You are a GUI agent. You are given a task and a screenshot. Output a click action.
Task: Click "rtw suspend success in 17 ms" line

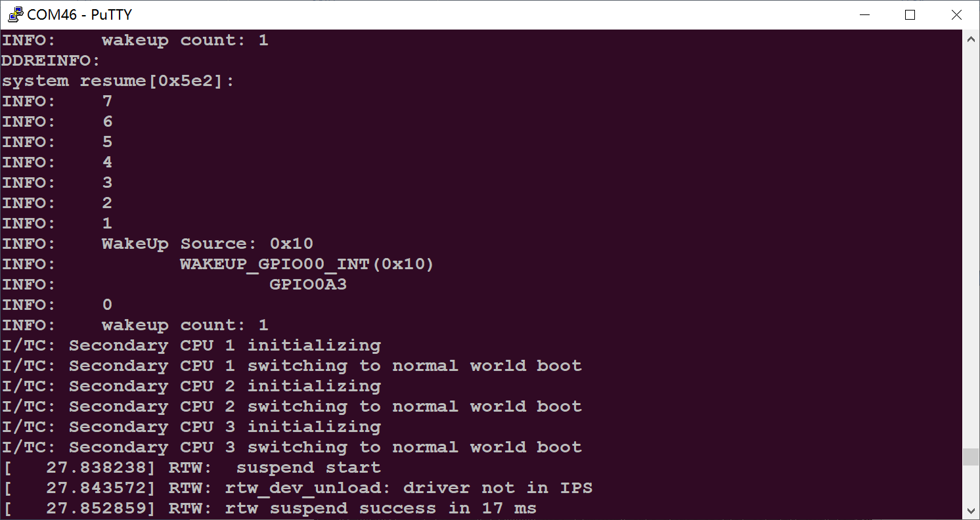381,509
